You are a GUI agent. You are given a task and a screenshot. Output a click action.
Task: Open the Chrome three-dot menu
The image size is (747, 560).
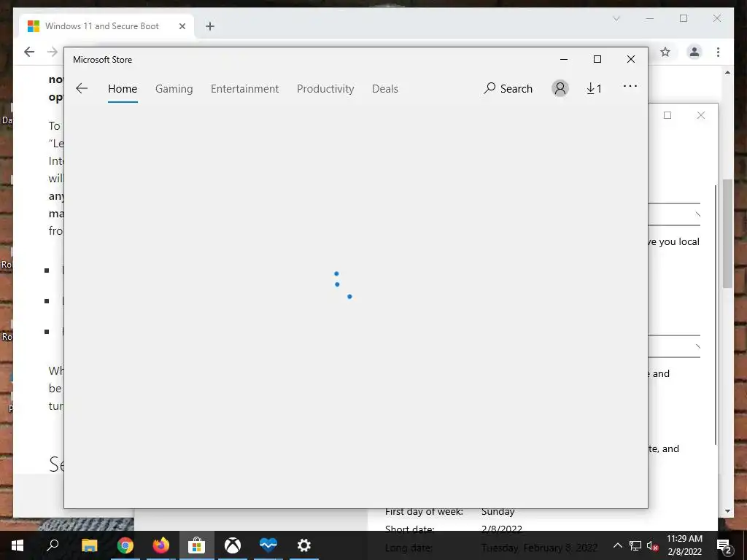coord(718,52)
